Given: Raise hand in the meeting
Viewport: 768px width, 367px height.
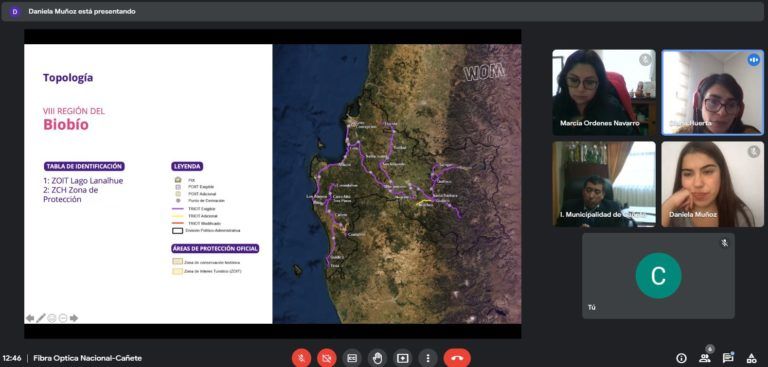Looking at the screenshot, I should click(x=378, y=358).
